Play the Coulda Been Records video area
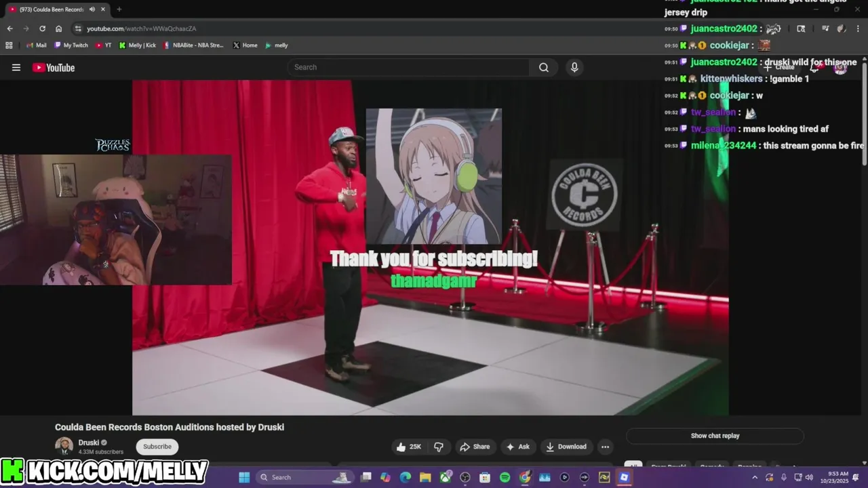The image size is (868, 488). pos(431,247)
